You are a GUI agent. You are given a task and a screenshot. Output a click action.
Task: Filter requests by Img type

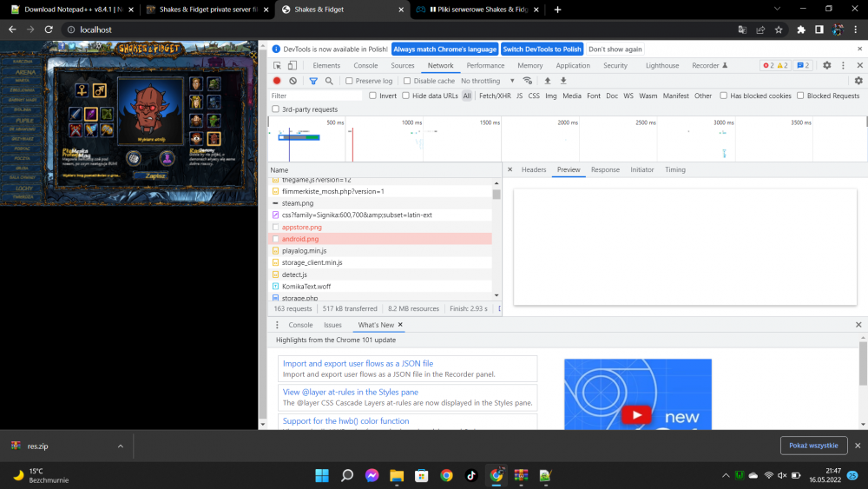[x=551, y=96]
